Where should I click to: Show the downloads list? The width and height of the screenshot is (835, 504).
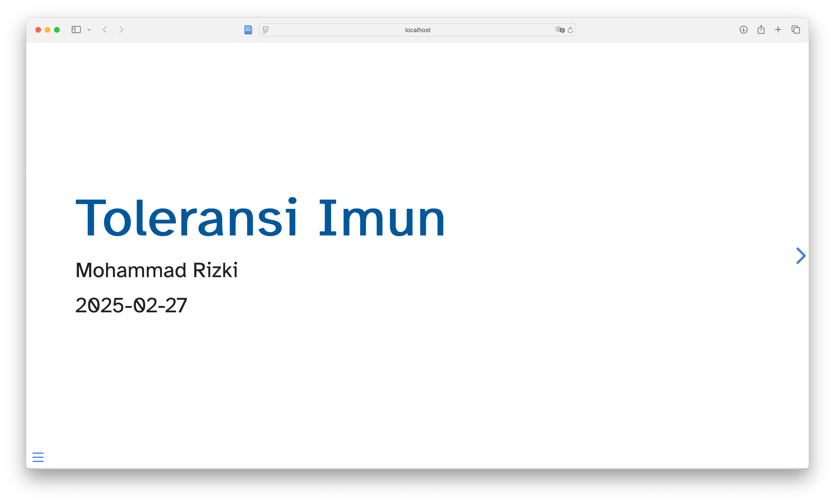pos(743,30)
